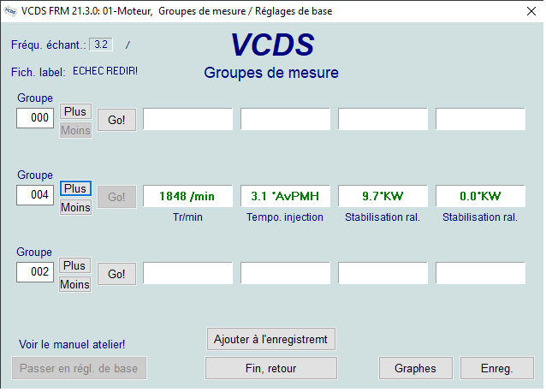Viewport: 546px width, 392px height.
Task: Select the Groupe 002 number field
Action: (35, 271)
